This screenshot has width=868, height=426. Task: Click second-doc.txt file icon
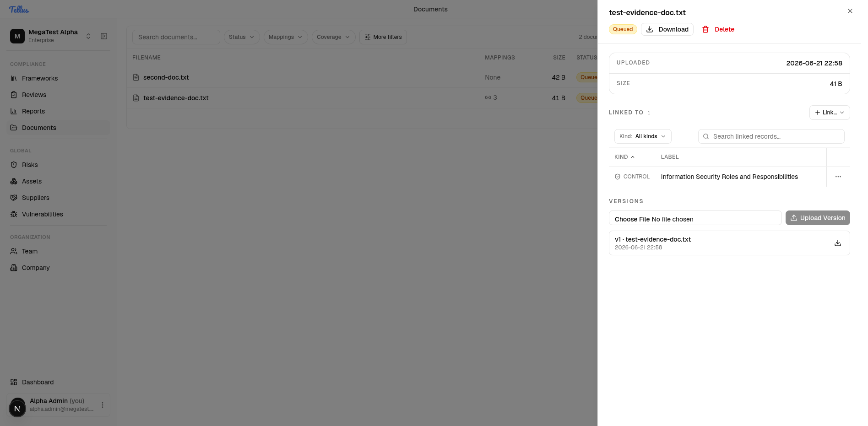[x=136, y=77]
